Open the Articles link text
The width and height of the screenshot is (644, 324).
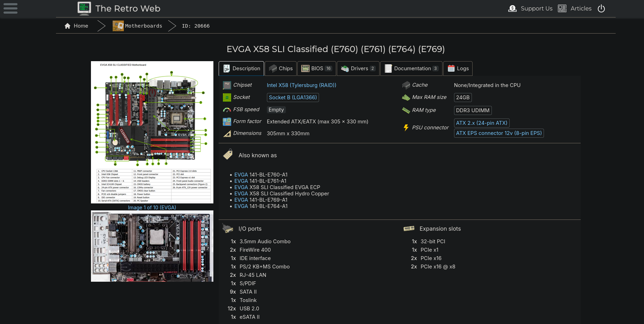pos(581,8)
